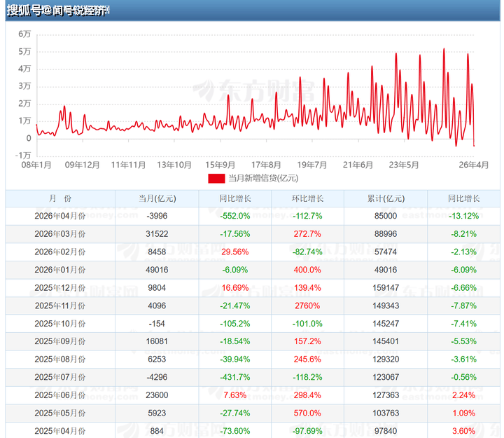504x438 pixels.
Task: Select the 2025年09月份 row label
Action: 60,341
